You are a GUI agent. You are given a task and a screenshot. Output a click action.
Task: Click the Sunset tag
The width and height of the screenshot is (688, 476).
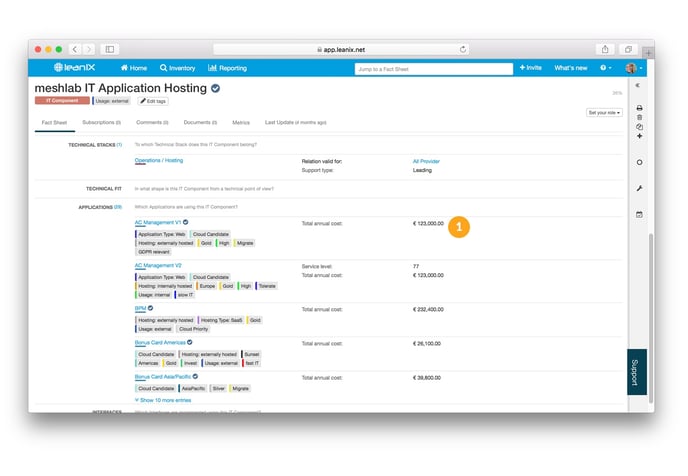251,354
